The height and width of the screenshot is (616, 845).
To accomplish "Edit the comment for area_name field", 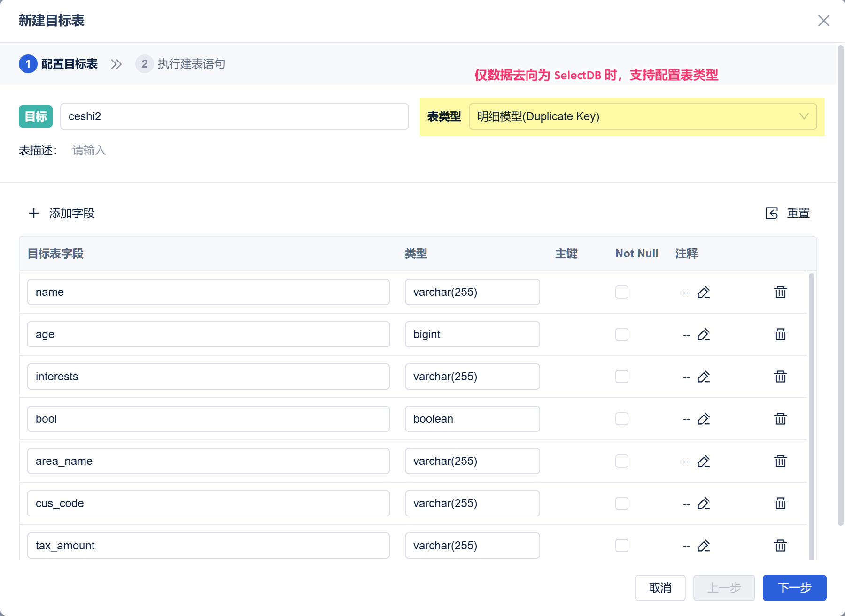I will coord(704,462).
